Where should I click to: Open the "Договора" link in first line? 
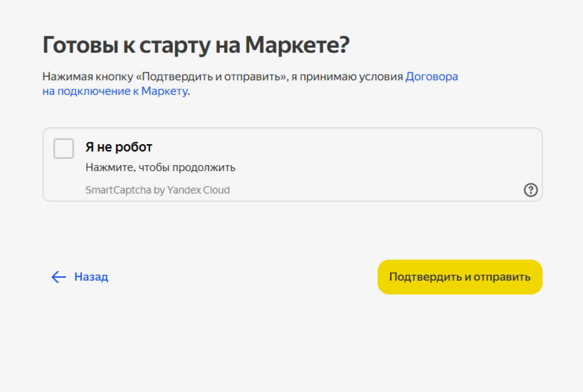coord(432,77)
